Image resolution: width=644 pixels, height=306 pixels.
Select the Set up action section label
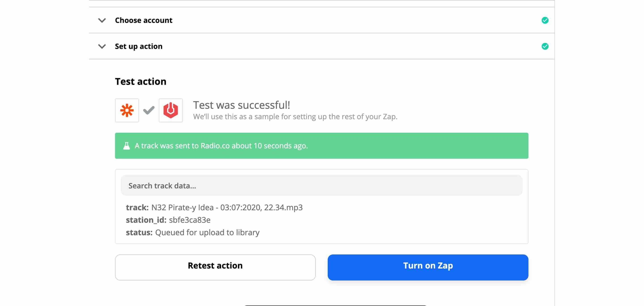139,46
